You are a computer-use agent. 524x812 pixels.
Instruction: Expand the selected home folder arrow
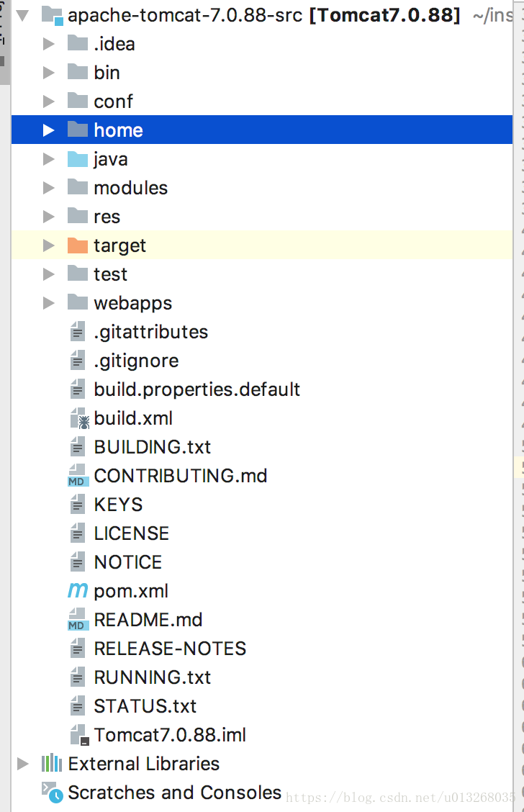click(x=49, y=130)
